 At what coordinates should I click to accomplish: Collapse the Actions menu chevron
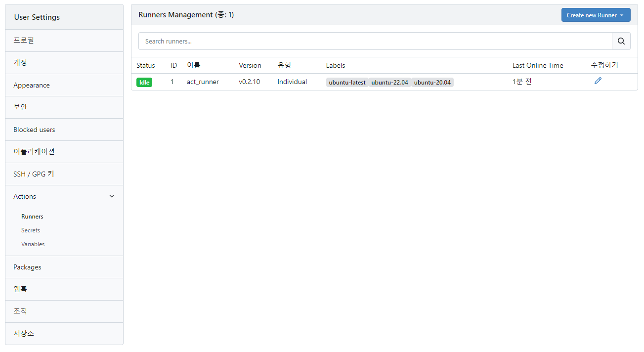point(112,196)
